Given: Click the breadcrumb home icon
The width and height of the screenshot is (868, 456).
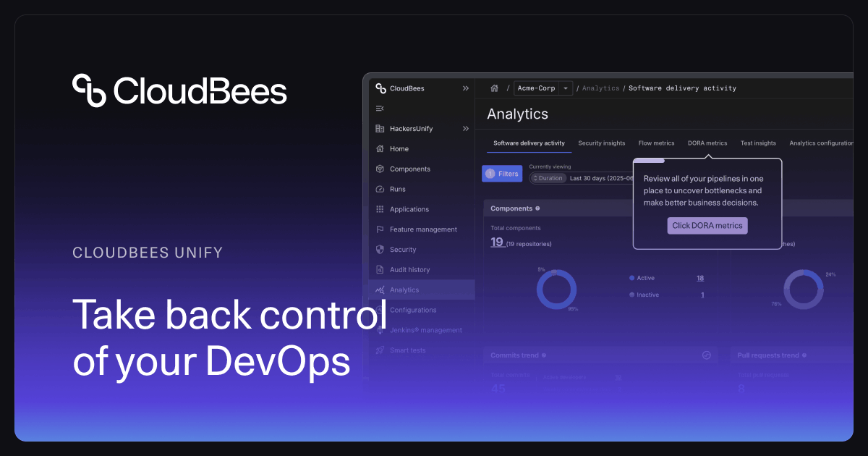Looking at the screenshot, I should point(495,88).
